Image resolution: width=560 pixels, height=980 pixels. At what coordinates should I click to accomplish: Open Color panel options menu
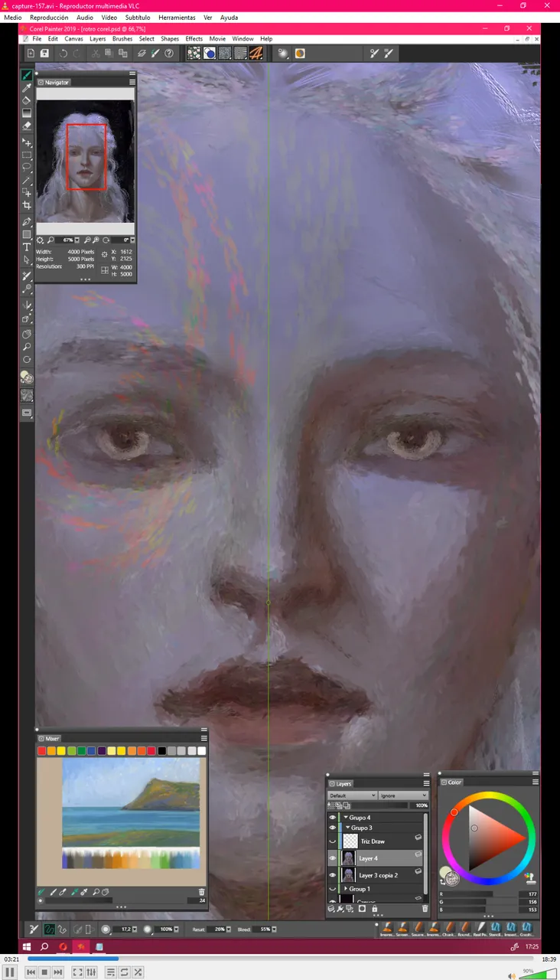(536, 782)
